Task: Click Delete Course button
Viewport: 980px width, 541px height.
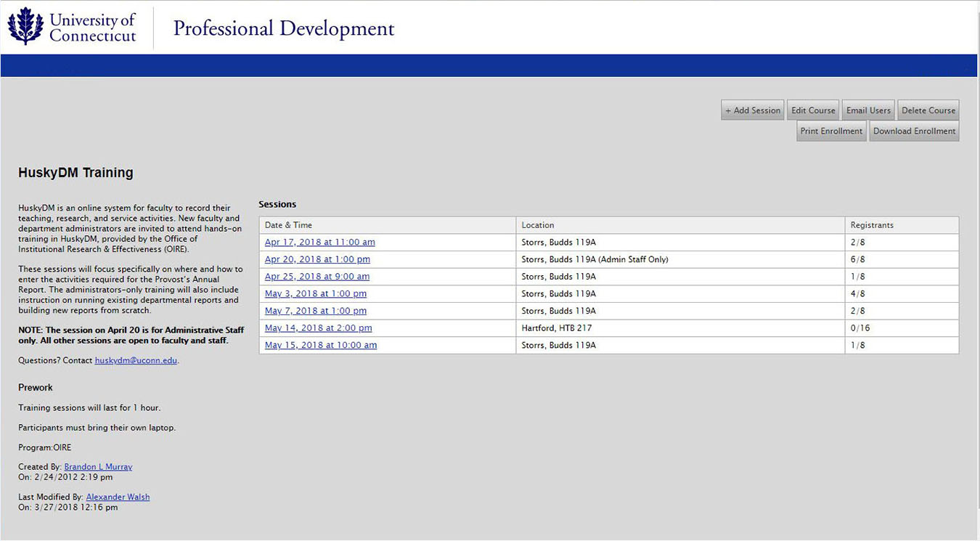Action: coord(928,110)
